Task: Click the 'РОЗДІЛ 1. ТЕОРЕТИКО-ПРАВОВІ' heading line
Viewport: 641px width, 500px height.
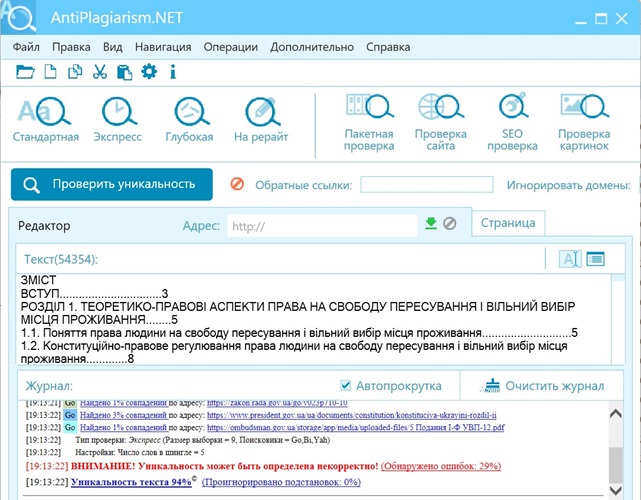Action: coord(298,306)
